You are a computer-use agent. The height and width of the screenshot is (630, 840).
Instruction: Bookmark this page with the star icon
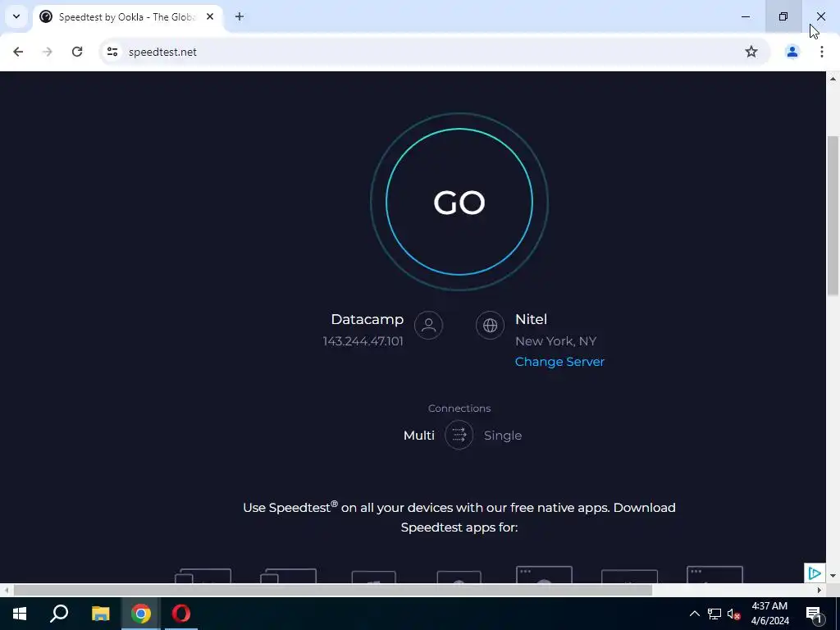point(751,52)
